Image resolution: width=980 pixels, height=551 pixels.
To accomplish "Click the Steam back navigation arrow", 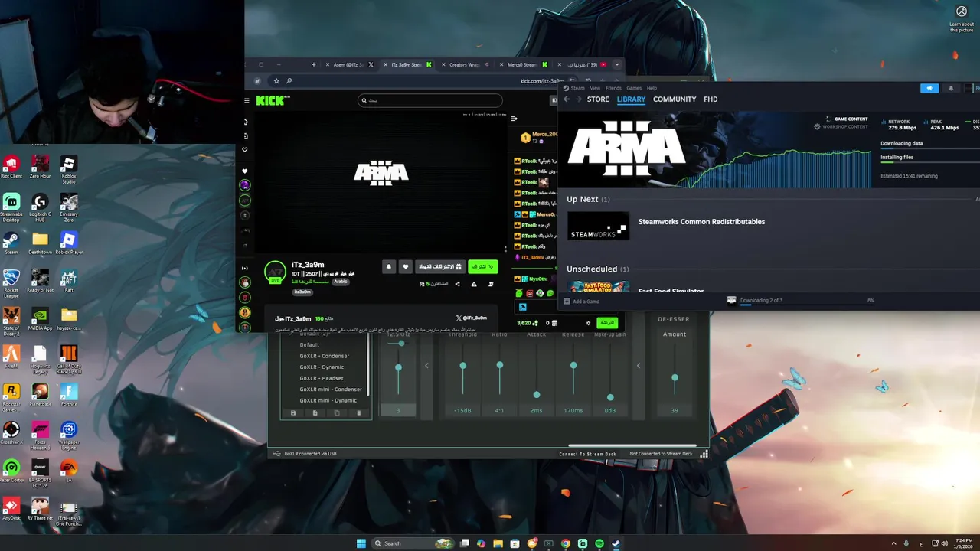I will click(567, 99).
